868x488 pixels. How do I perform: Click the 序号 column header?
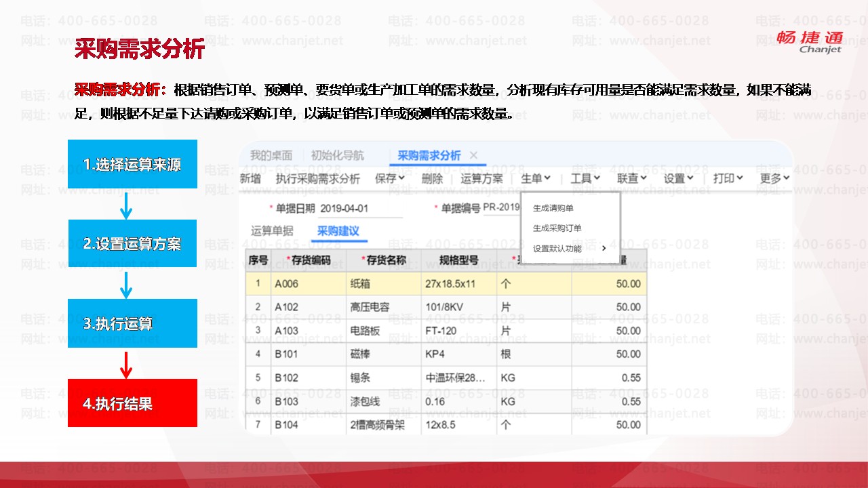(258, 260)
